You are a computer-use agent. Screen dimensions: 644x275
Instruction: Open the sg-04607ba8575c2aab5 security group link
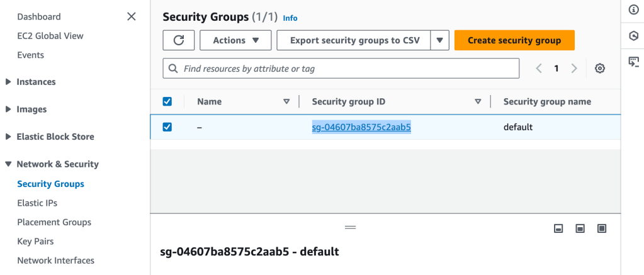(361, 127)
